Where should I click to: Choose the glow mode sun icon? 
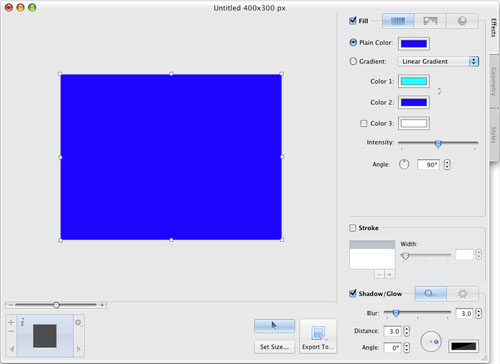462,294
